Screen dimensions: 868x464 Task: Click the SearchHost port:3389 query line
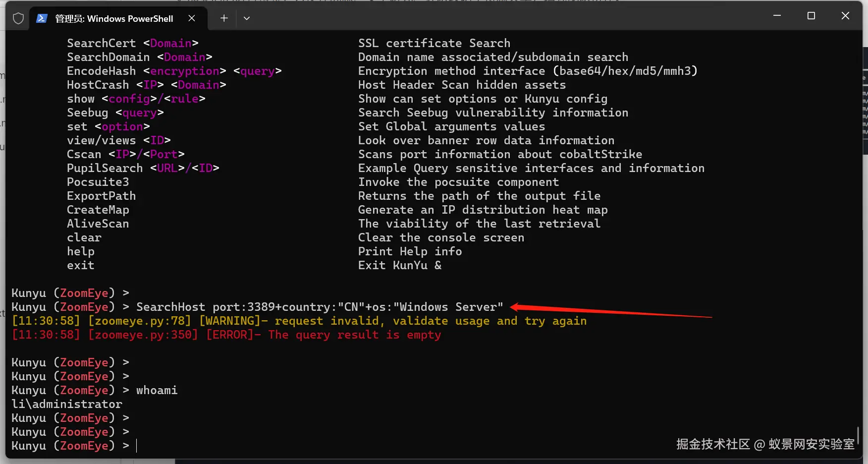pyautogui.click(x=320, y=307)
